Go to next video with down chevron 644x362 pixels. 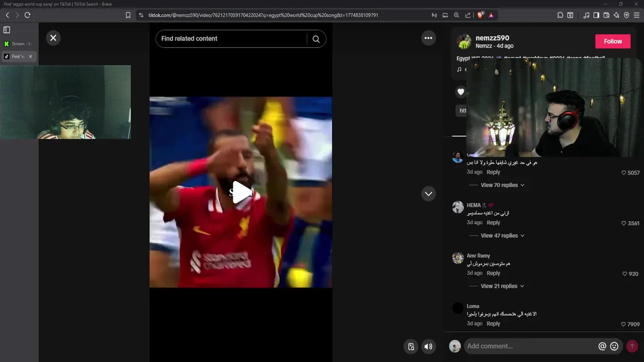pos(428,194)
